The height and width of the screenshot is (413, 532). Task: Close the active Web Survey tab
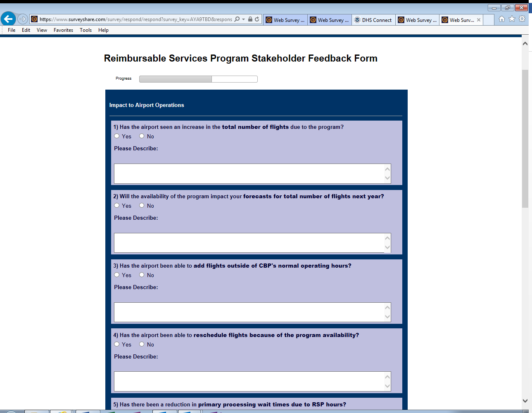pyautogui.click(x=479, y=20)
